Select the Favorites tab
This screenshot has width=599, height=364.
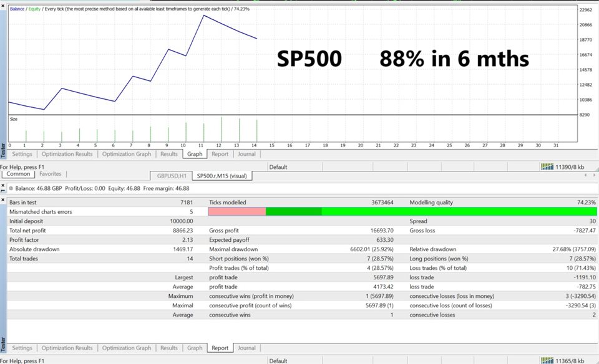coord(50,174)
